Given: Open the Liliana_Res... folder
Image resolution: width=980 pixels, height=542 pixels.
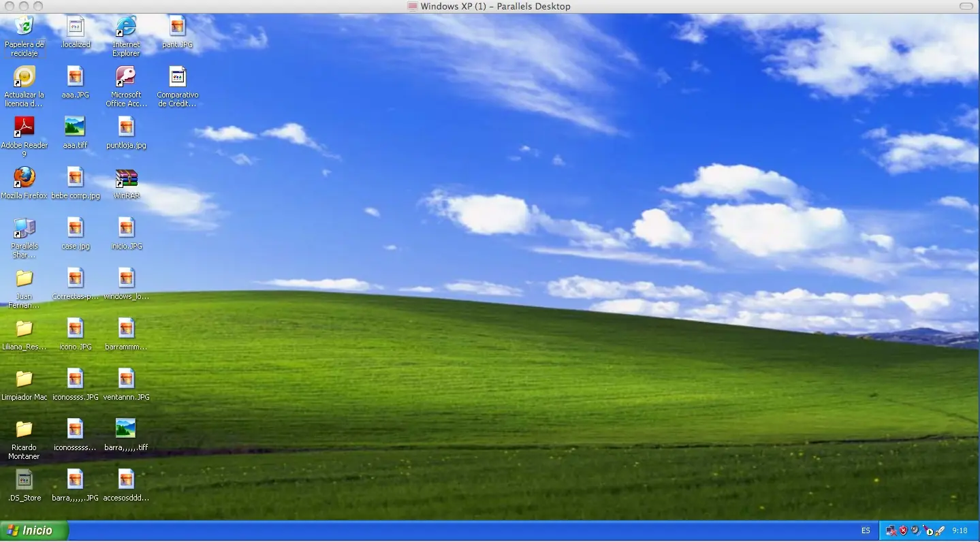Looking at the screenshot, I should point(25,328).
